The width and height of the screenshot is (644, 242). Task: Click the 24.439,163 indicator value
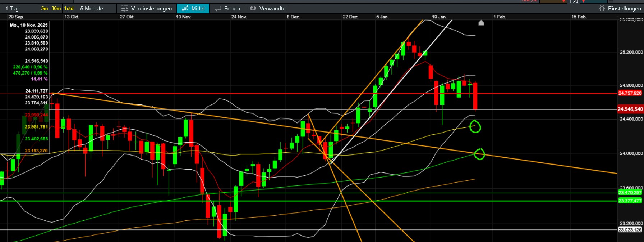tap(36, 97)
